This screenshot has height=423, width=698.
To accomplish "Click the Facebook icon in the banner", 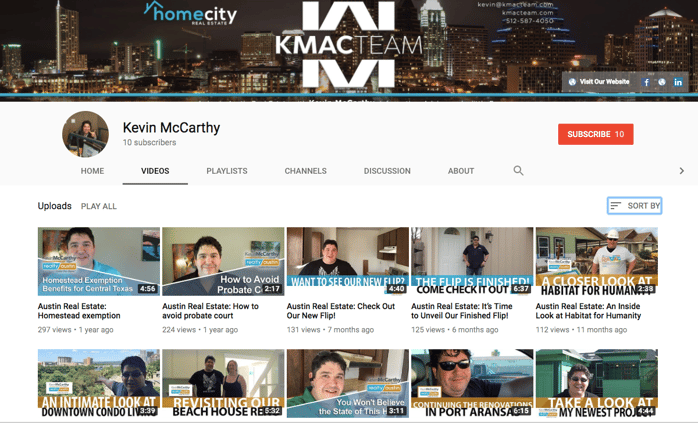I will coord(646,82).
